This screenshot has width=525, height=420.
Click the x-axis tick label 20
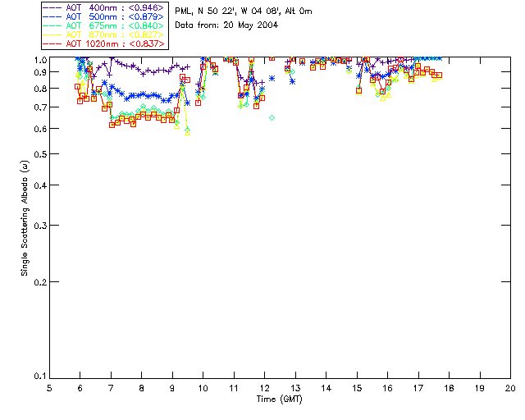click(510, 388)
